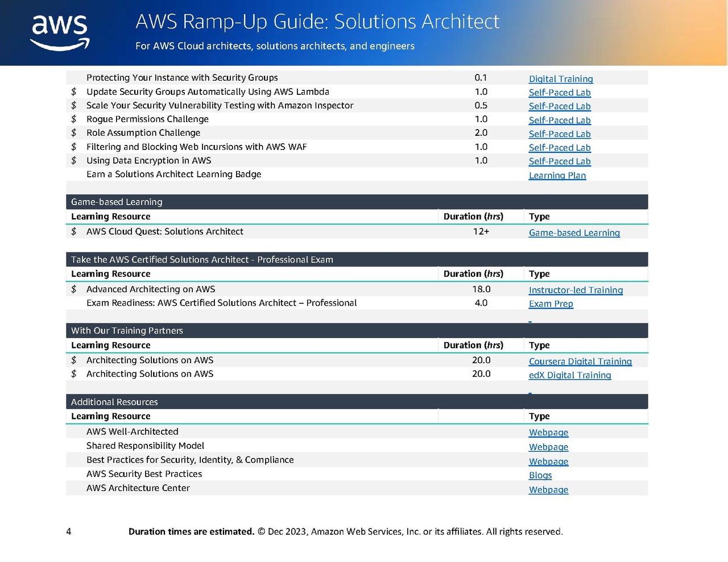
Task: Click the AWS Cloud Quest: Solutions Architect row
Action: pos(357,232)
